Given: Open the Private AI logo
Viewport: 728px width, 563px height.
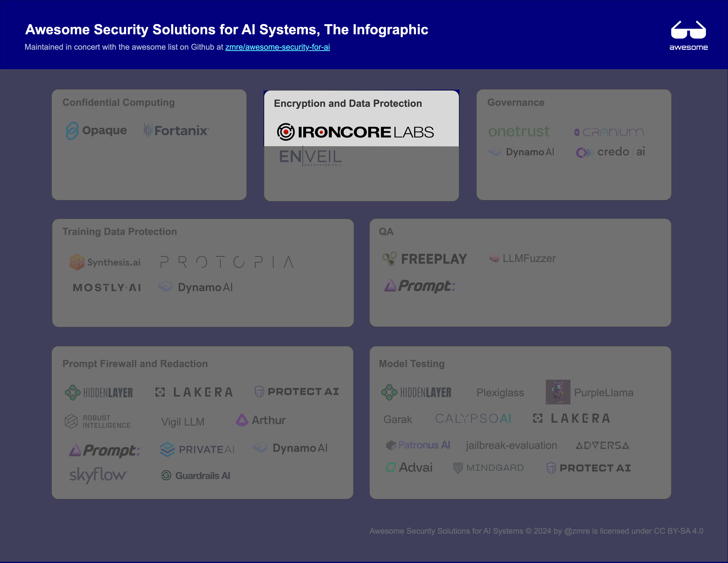Looking at the screenshot, I should pyautogui.click(x=197, y=449).
